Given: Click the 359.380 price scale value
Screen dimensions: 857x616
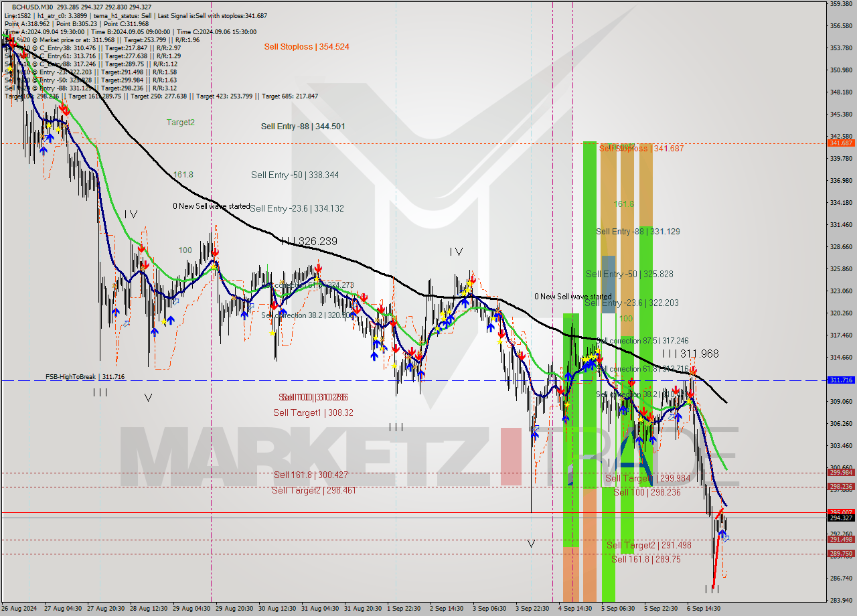Looking at the screenshot, I should [x=841, y=4].
